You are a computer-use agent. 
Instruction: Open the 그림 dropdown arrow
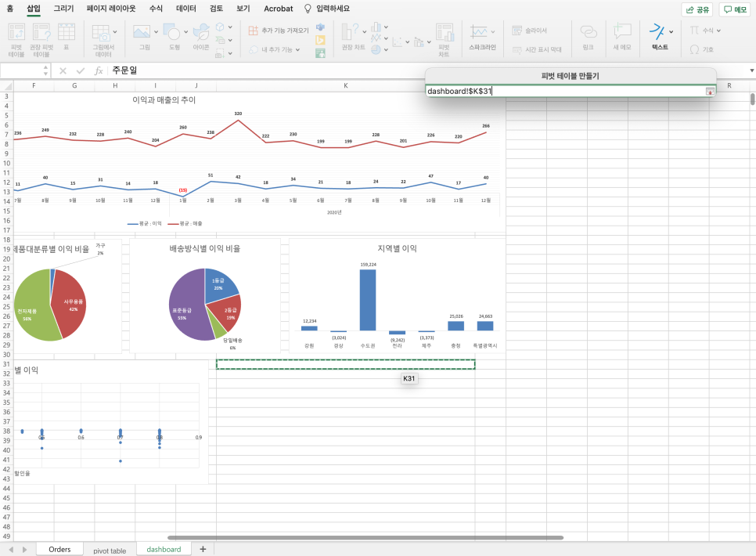point(156,32)
